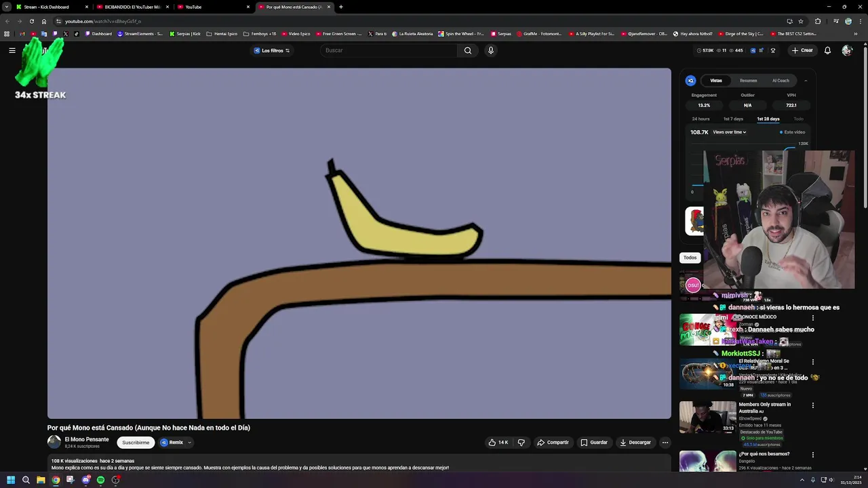Open File Explorer from the taskbar
868x488 pixels.
coord(41,480)
